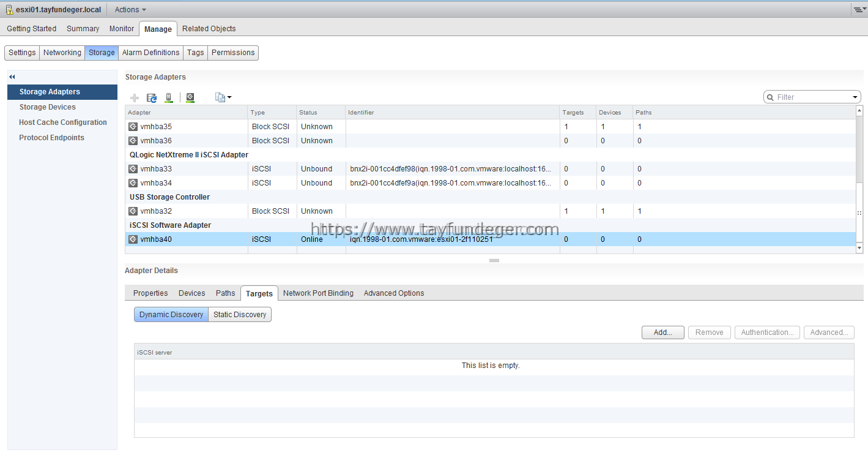Click the USB Storage Controller group row

tap(491, 197)
